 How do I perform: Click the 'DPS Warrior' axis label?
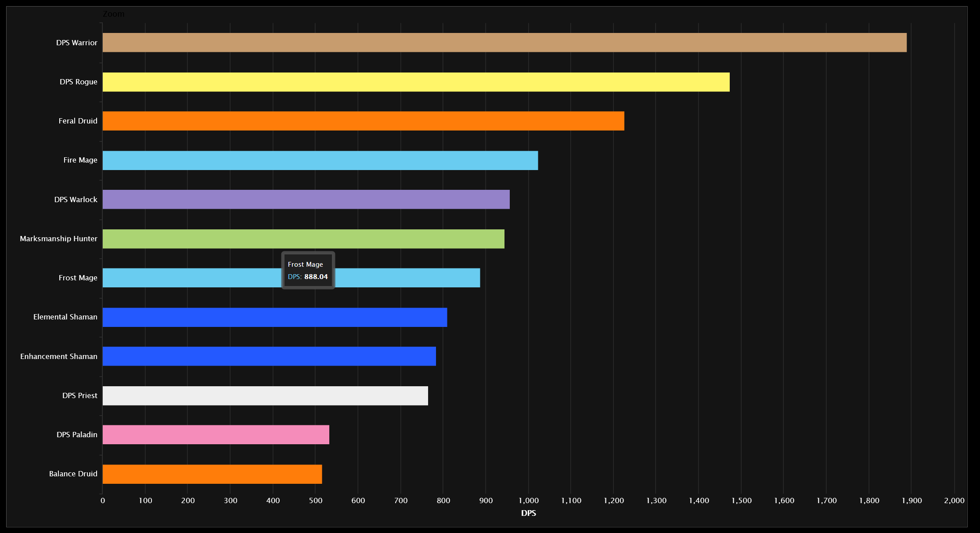point(77,43)
